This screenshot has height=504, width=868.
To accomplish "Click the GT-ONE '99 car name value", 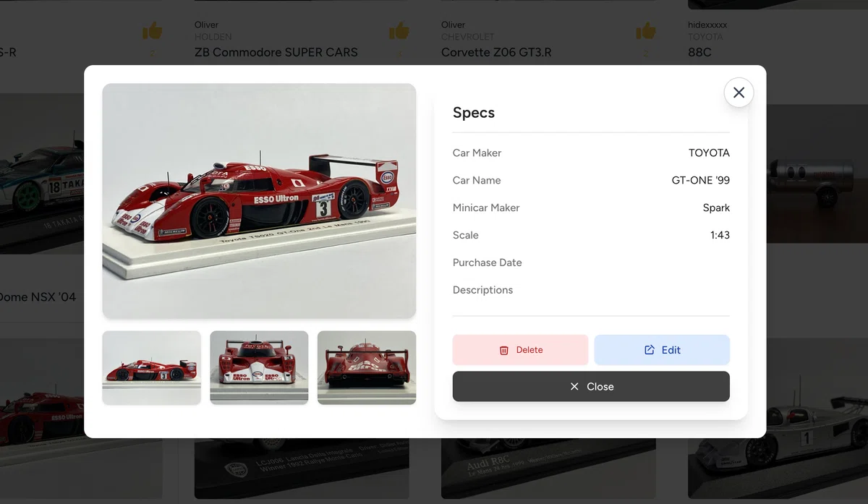I will (x=701, y=180).
